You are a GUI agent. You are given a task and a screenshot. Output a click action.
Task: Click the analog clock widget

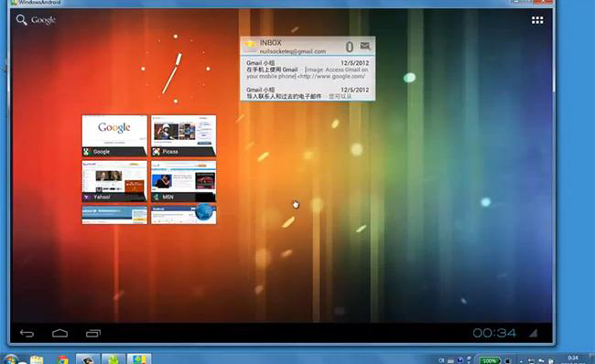pyautogui.click(x=176, y=69)
